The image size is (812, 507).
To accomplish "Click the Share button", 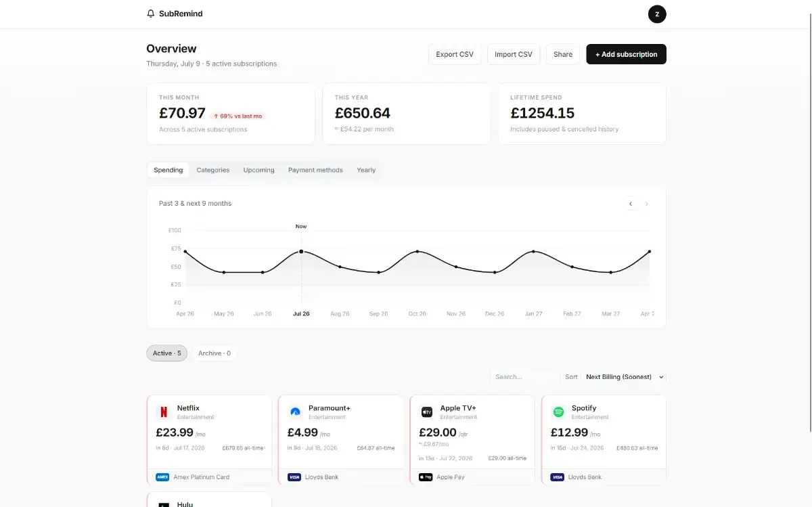I will click(563, 54).
